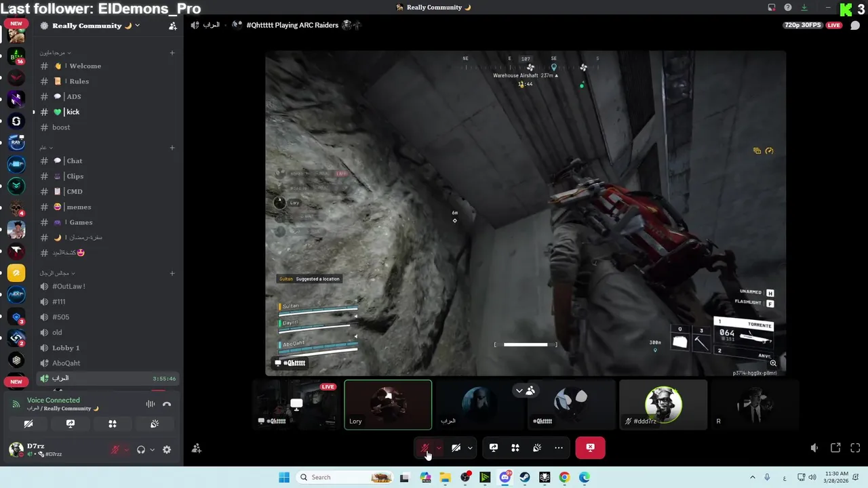The width and height of the screenshot is (868, 488).
Task: Select the #ddd7rz participant tile
Action: [x=663, y=405]
